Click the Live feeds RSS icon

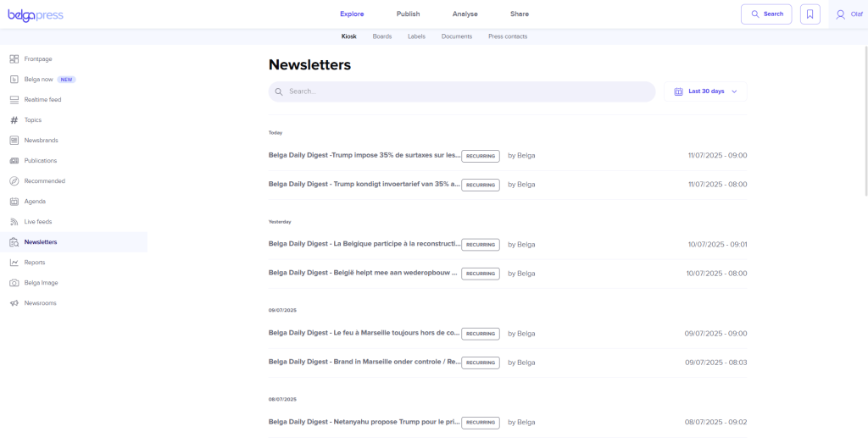[x=14, y=222]
